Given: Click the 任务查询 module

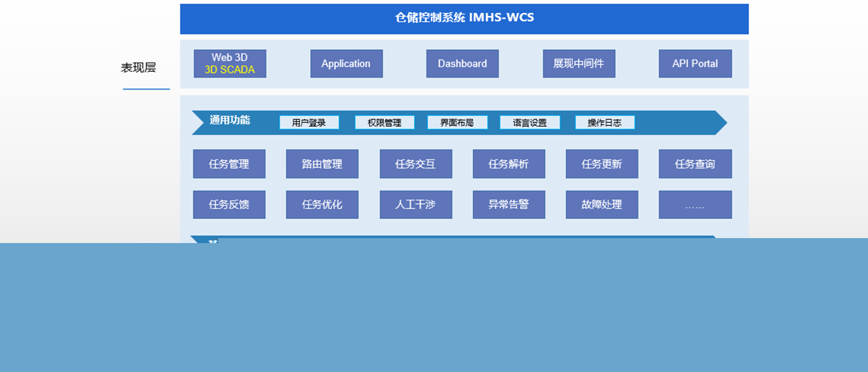Looking at the screenshot, I should 695,164.
